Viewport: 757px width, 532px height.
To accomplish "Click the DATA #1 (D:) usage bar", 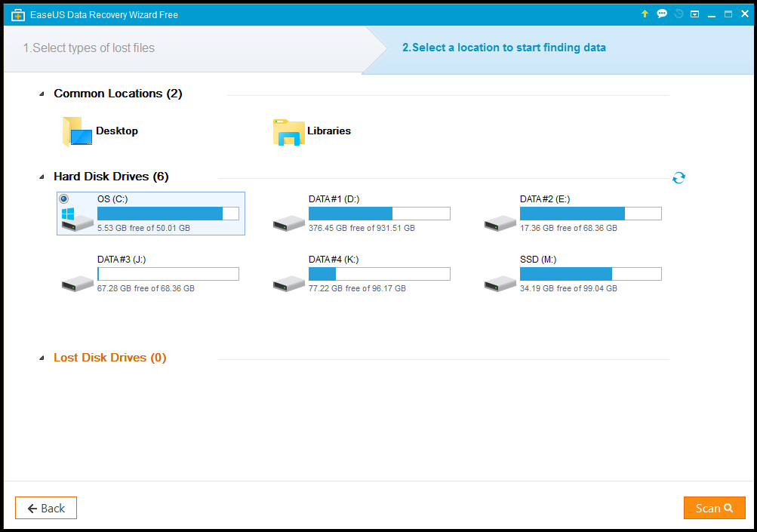I will (x=379, y=213).
